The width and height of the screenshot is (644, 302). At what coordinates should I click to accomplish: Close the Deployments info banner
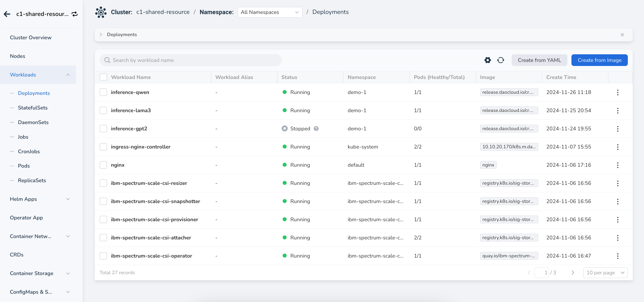coord(622,35)
